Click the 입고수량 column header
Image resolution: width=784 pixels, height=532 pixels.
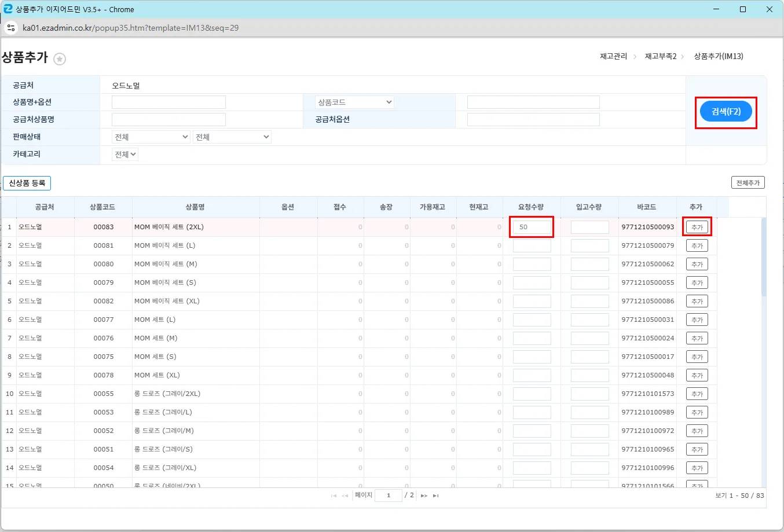589,207
